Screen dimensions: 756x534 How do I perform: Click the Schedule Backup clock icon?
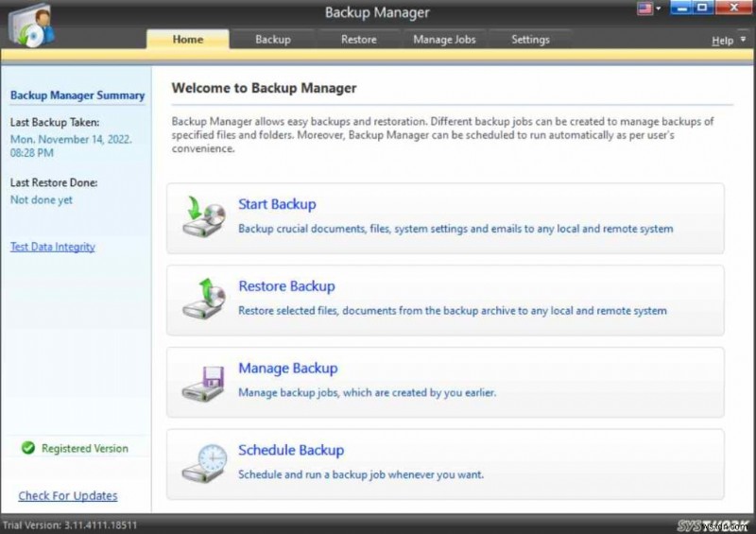point(203,464)
